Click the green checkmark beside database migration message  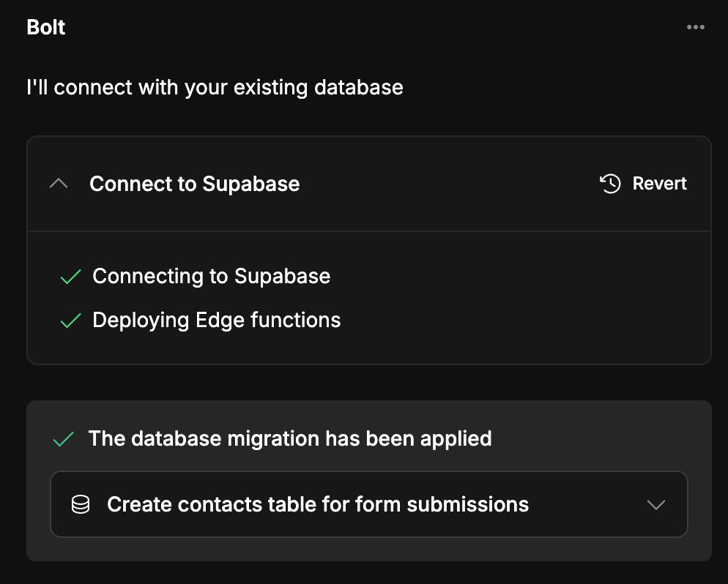[64, 439]
